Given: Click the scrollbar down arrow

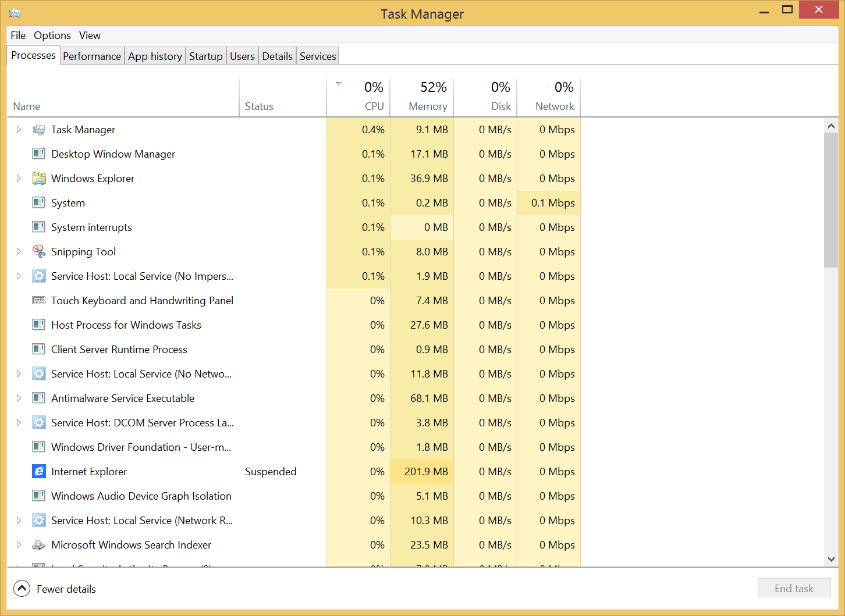Looking at the screenshot, I should (831, 559).
